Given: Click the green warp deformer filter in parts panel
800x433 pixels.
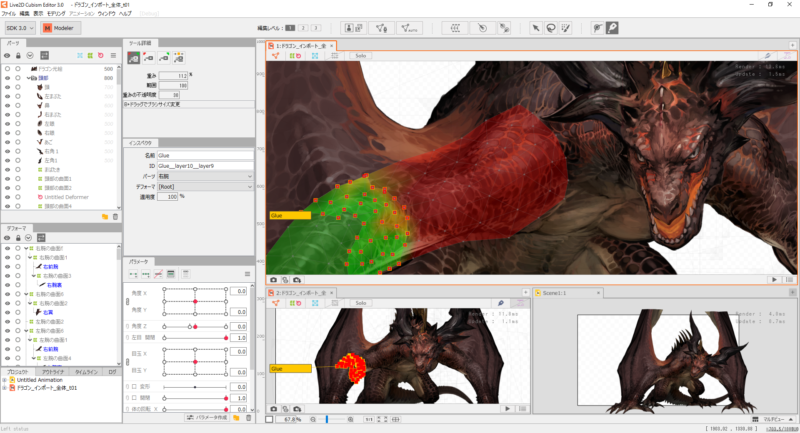Looking at the screenshot, I should pyautogui.click(x=90, y=55).
